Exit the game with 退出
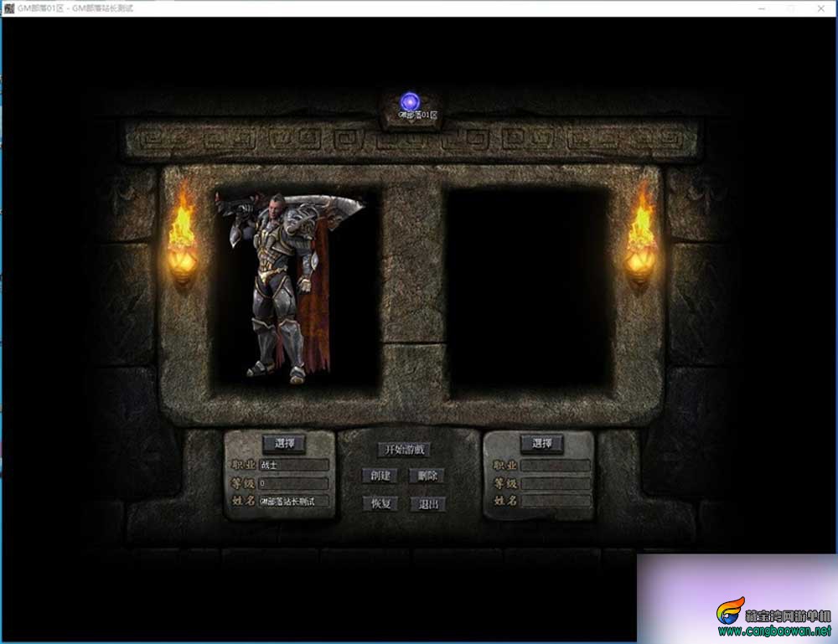Viewport: 838px width, 644px height. pos(428,503)
